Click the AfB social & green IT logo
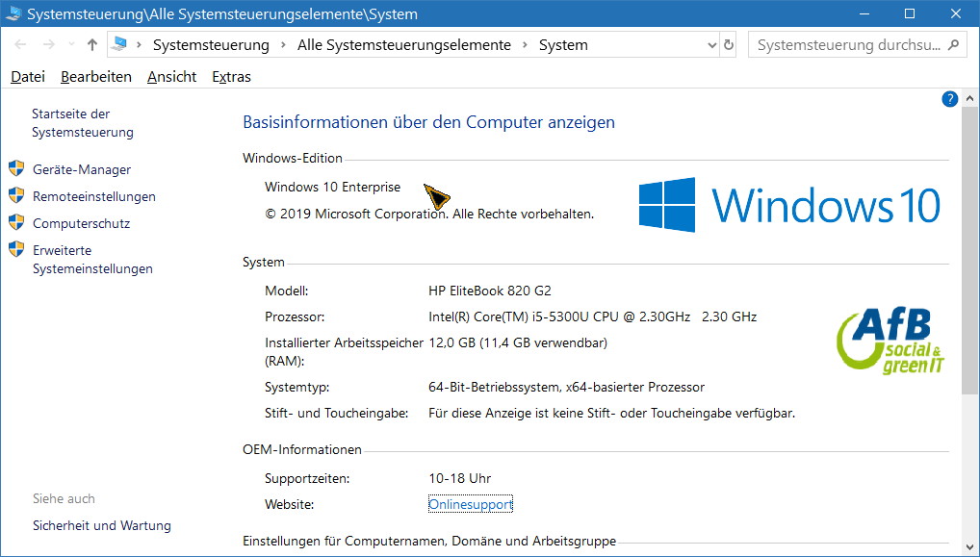Screen dimensions: 980x557 [x=890, y=341]
